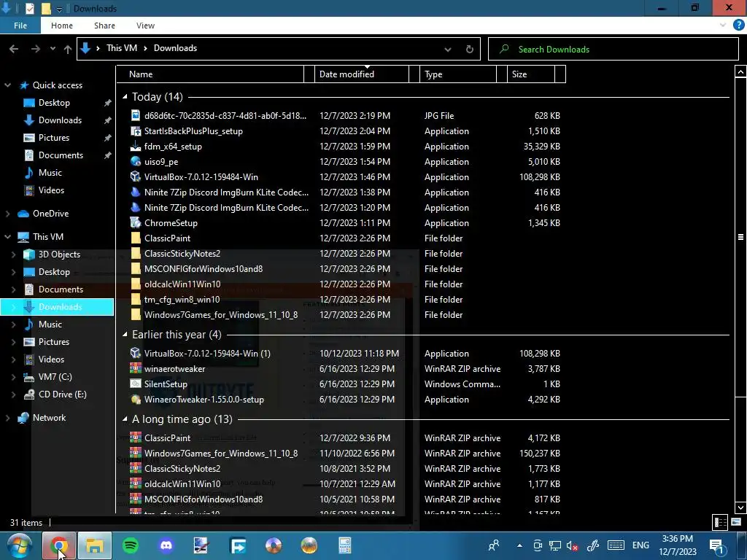Sort by Date modified column header
The image size is (747, 560).
pyautogui.click(x=362, y=74)
